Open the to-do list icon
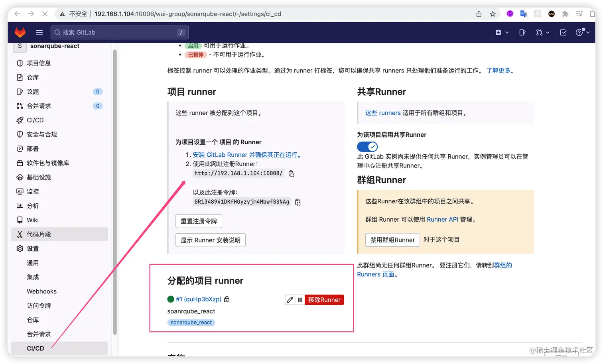This screenshot has height=364, width=603. click(x=563, y=32)
